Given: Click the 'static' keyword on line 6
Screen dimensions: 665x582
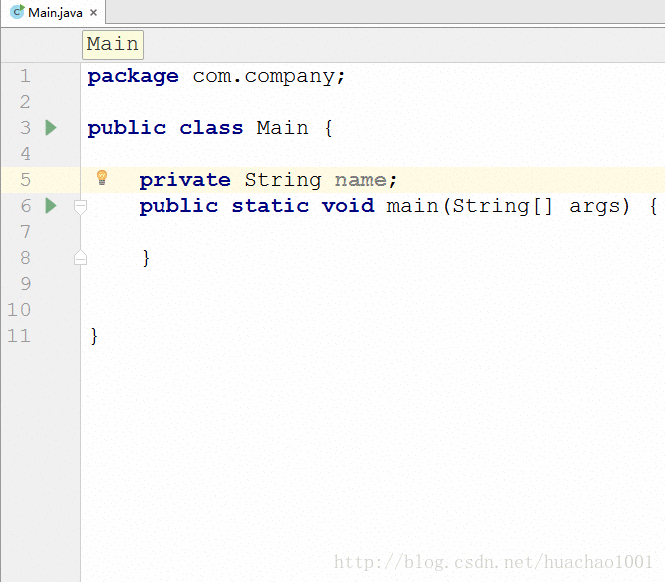Looking at the screenshot, I should pyautogui.click(x=270, y=206).
